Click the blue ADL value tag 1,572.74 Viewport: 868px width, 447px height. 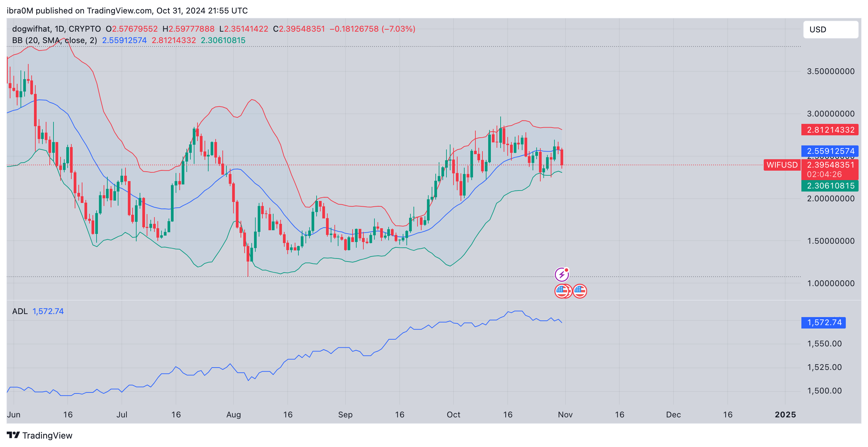tap(824, 322)
